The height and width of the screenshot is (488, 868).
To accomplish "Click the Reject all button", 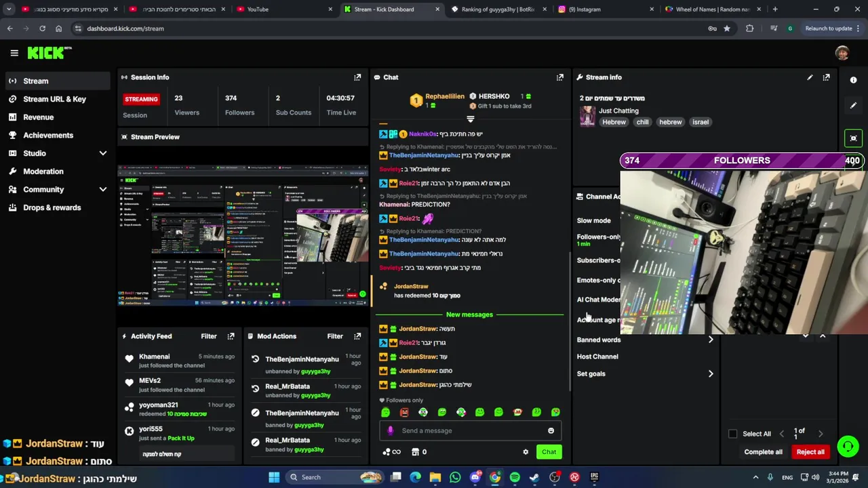I will (x=810, y=452).
